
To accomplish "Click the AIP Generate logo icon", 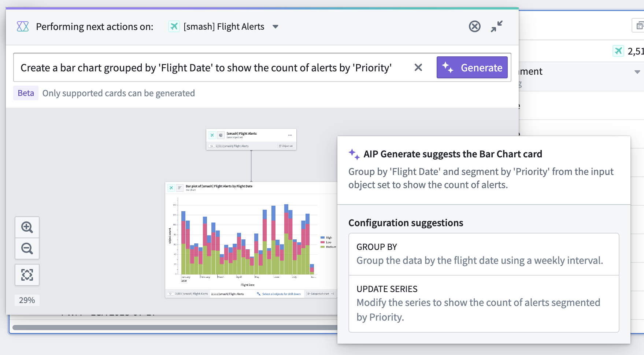I will click(x=23, y=26).
